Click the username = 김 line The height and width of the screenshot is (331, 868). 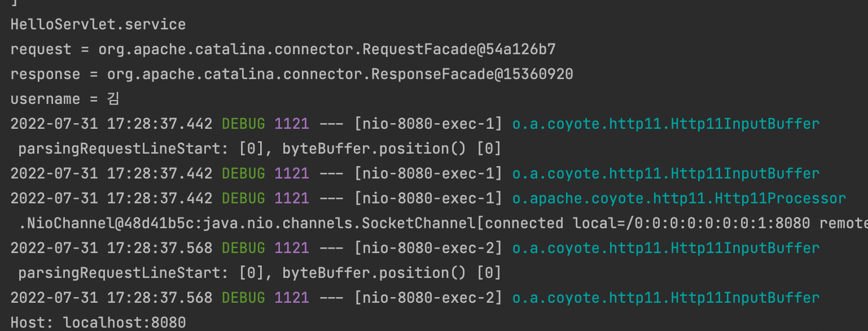pyautogui.click(x=65, y=99)
